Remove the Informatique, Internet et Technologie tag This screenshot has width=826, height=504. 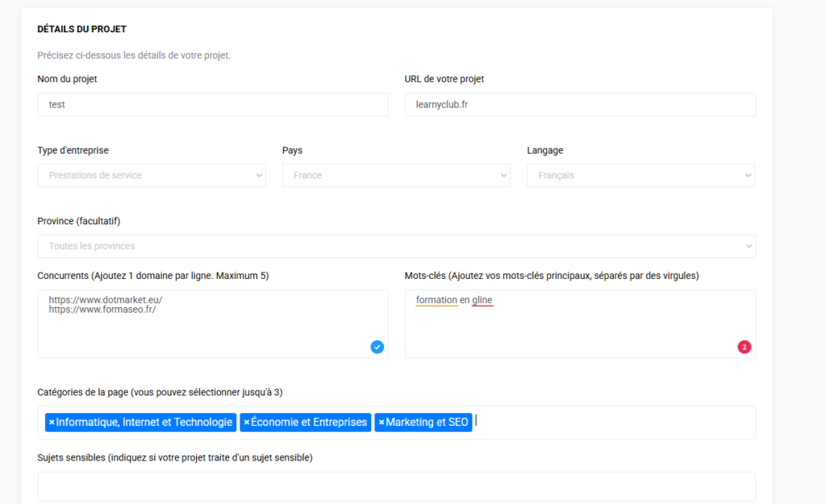coord(52,423)
